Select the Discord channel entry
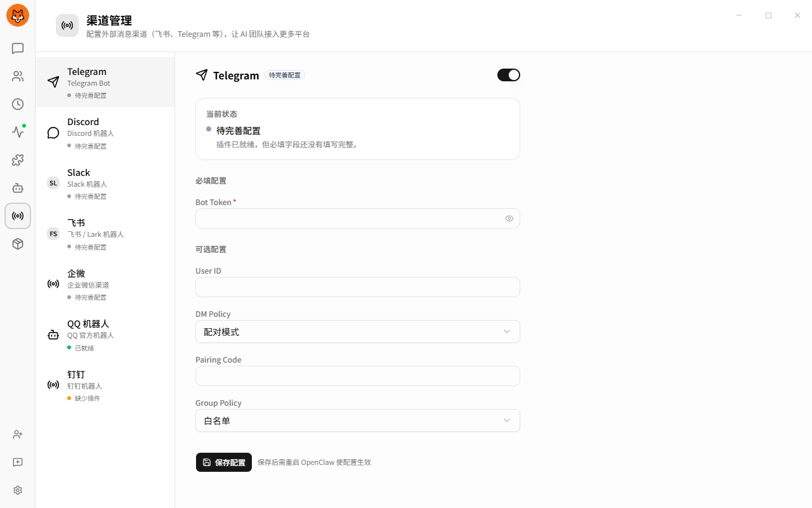The height and width of the screenshot is (508, 812). tap(105, 133)
